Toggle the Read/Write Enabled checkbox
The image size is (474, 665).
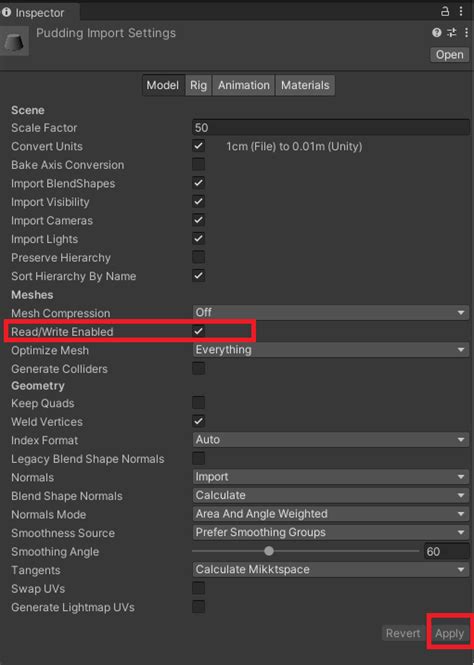tap(198, 331)
